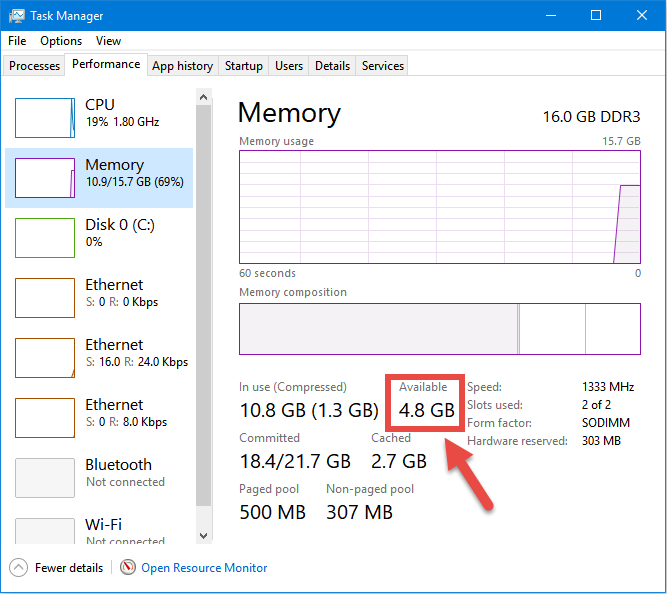The height and width of the screenshot is (594, 667).
Task: Click the 60 seconds graph label
Action: tap(267, 273)
